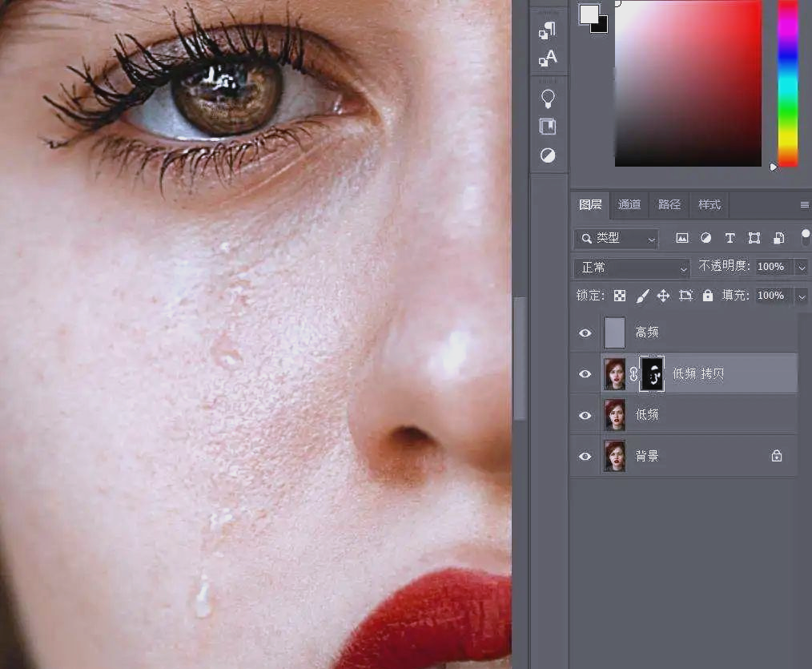Filter layers by pixel image type
Image resolution: width=812 pixels, height=669 pixels.
click(682, 238)
